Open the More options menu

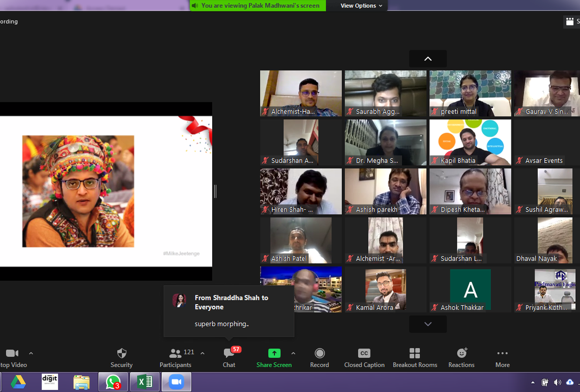point(502,354)
